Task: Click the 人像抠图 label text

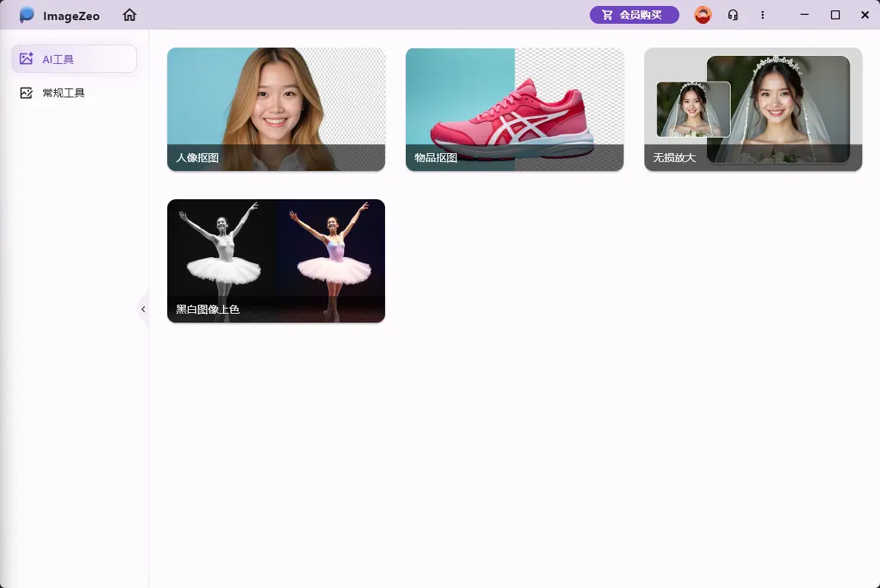Action: (198, 158)
